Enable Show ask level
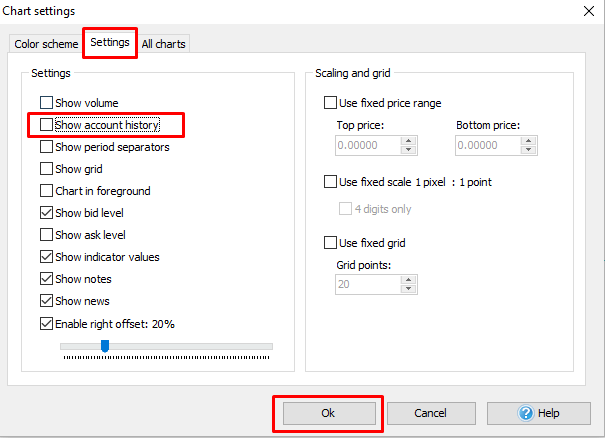Image resolution: width=605 pixels, height=438 pixels. [x=47, y=235]
